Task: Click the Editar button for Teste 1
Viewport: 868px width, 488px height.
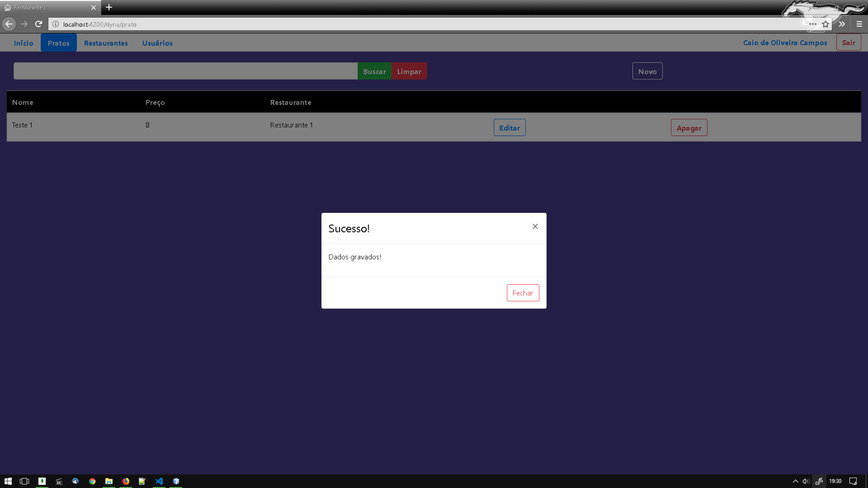Action: 510,128
